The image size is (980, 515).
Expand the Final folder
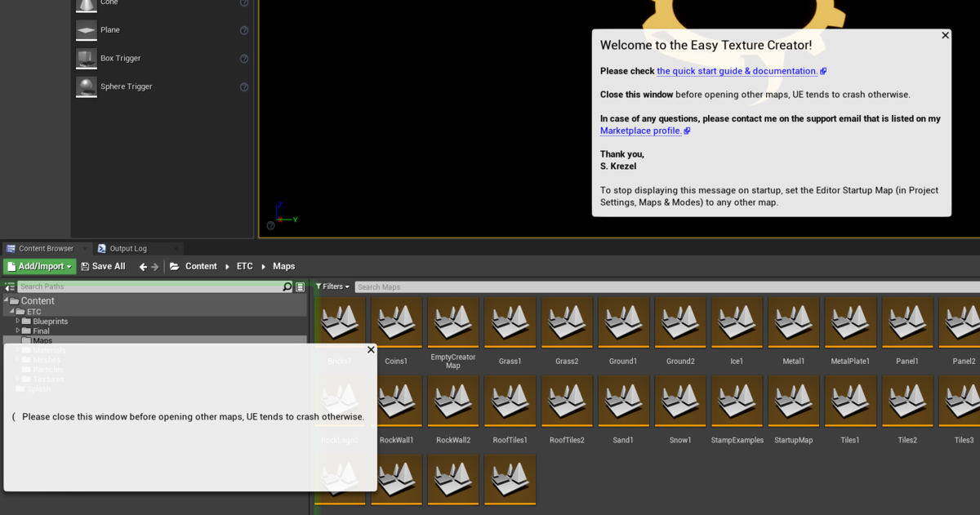18,331
